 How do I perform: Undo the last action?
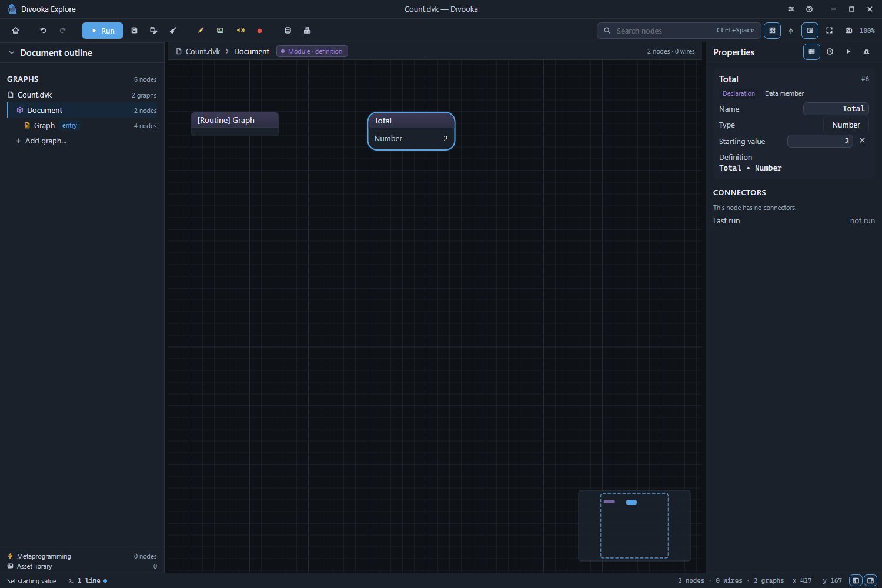point(43,31)
